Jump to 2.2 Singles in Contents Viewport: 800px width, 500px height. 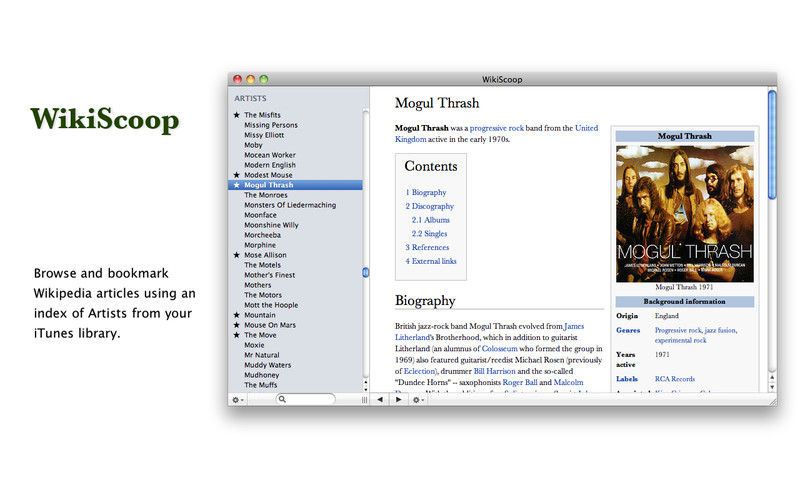(430, 234)
